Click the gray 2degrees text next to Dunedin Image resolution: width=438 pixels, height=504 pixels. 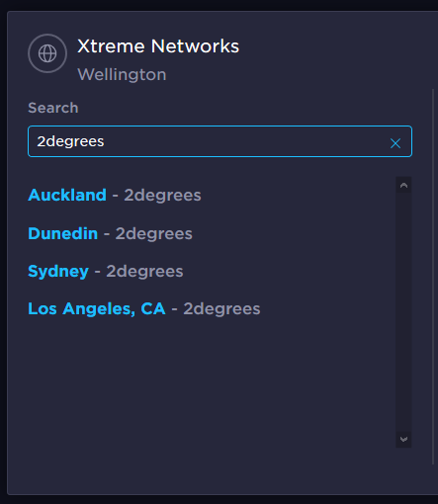(x=154, y=233)
